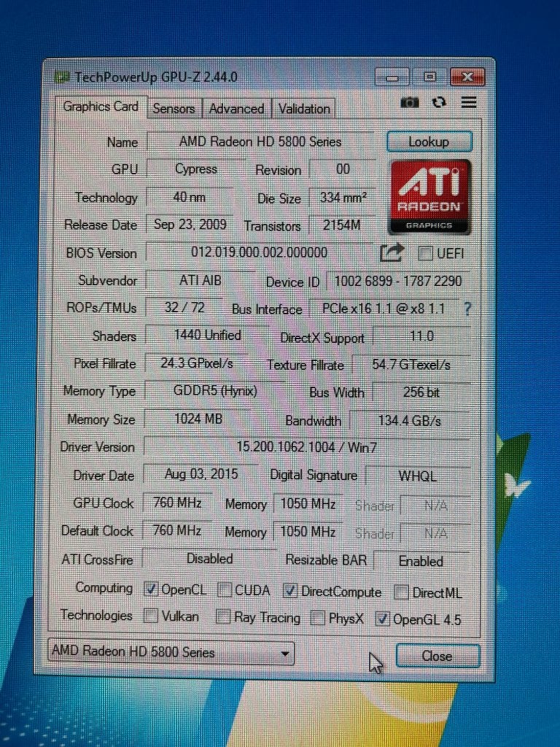
Task: Toggle the Ray Tracing checkbox
Action: pyautogui.click(x=223, y=616)
